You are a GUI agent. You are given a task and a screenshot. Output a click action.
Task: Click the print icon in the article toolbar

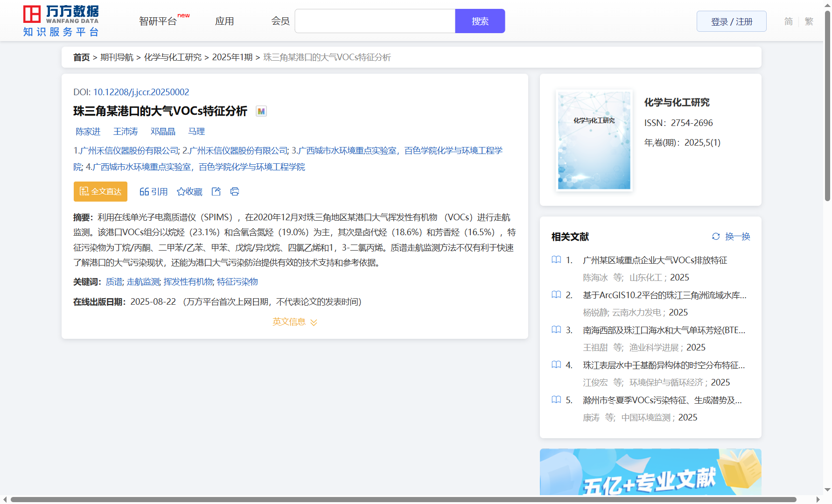235,191
